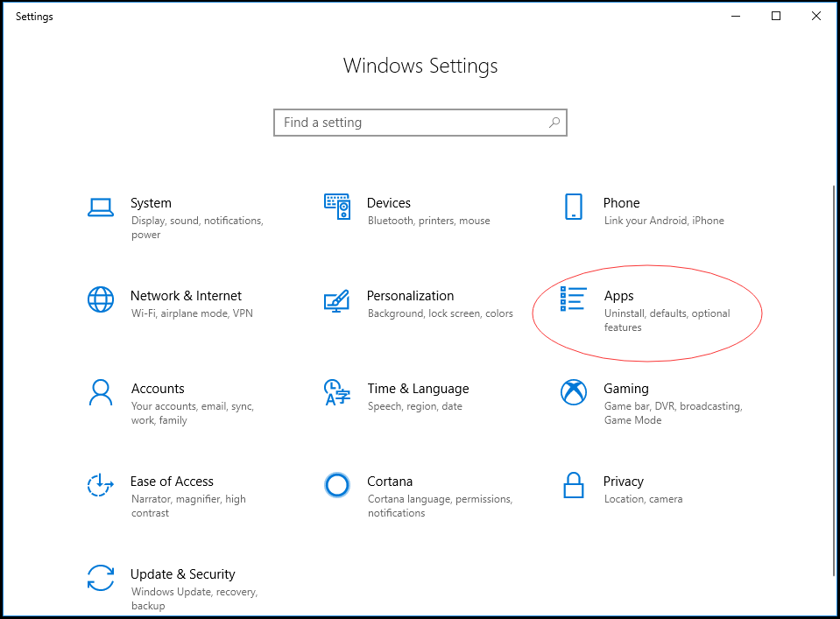This screenshot has width=840, height=619.
Task: Click 'Location, camera' description
Action: pyautogui.click(x=644, y=499)
